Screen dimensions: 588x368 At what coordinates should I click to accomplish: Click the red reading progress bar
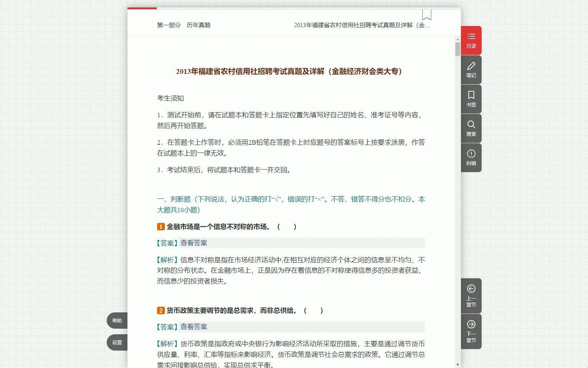coord(142,8)
